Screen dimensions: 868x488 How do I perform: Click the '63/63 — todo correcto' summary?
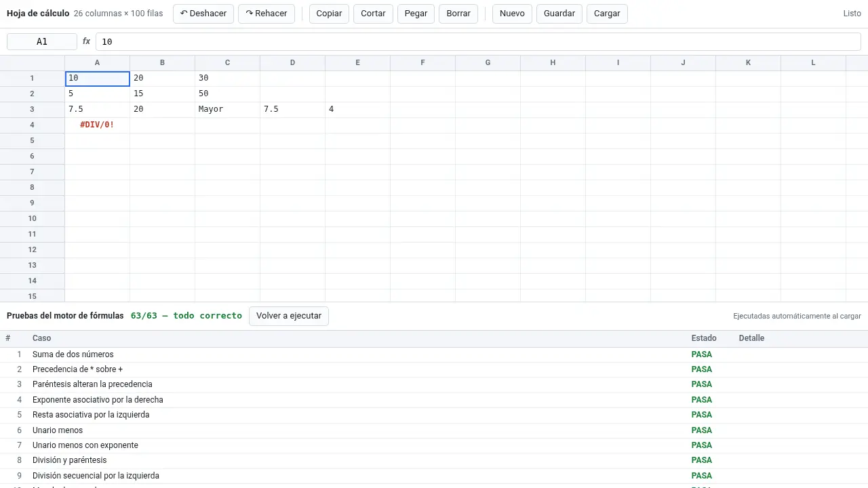186,316
